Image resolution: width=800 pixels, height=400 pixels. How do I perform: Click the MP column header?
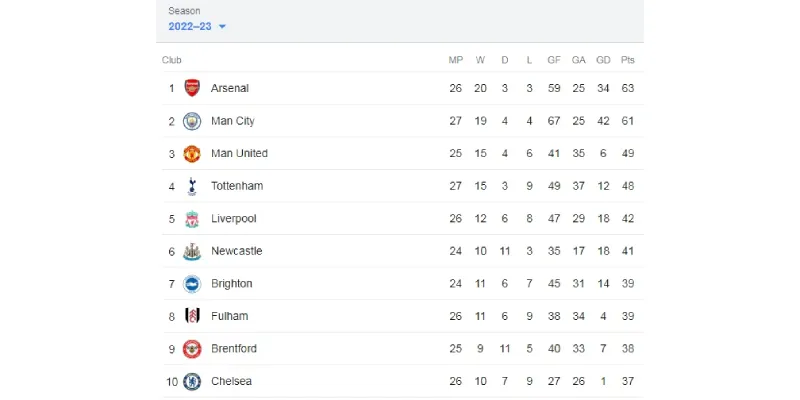456,60
